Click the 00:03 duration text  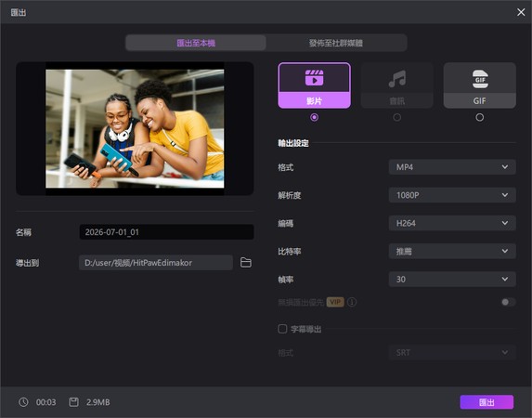[45, 402]
